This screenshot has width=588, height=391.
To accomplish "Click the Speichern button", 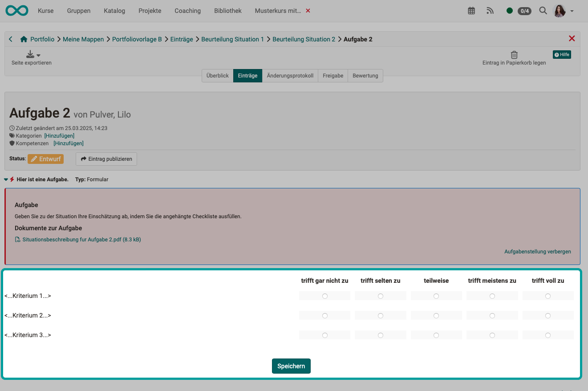I will [x=291, y=366].
